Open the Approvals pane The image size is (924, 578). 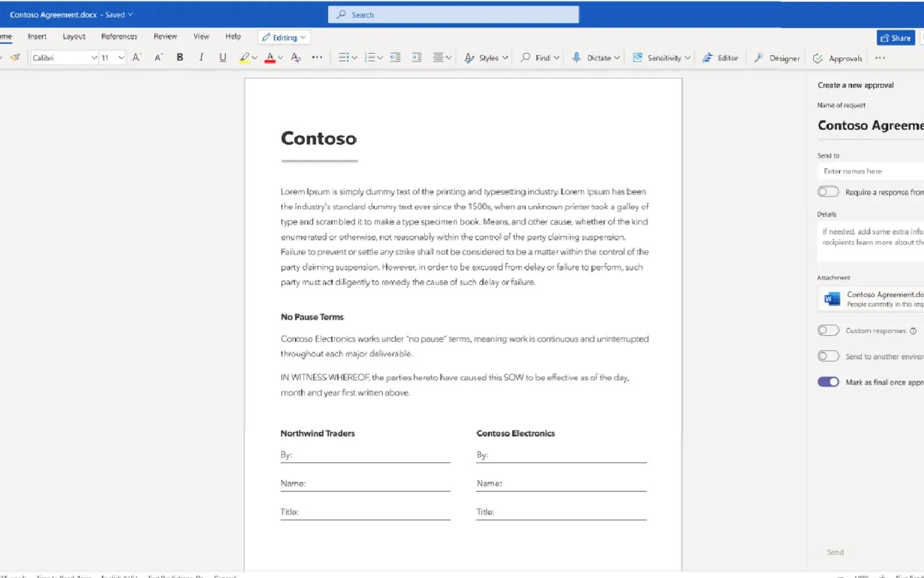pyautogui.click(x=837, y=58)
